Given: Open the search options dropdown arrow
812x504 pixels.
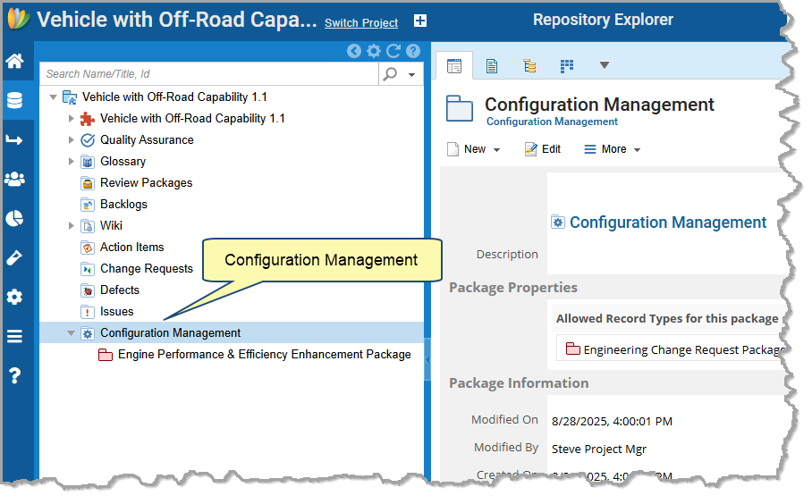Looking at the screenshot, I should pos(411,75).
